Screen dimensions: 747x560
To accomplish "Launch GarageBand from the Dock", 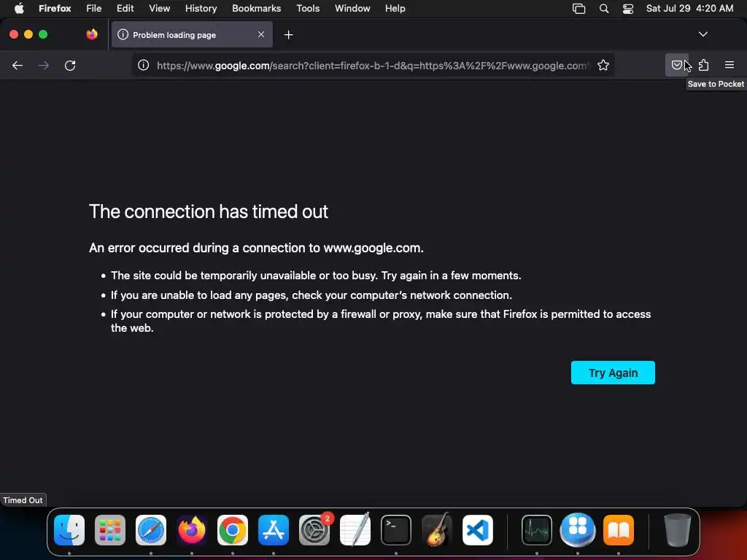I will (437, 530).
